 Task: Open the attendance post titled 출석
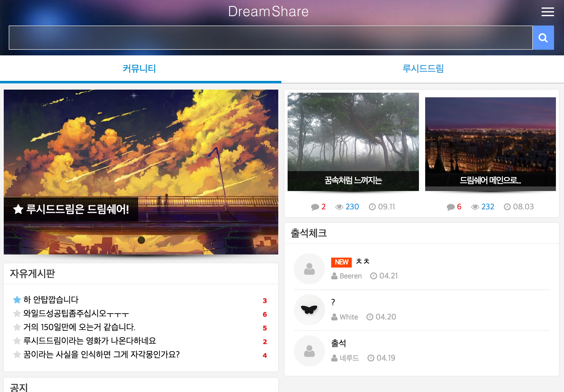(x=339, y=343)
